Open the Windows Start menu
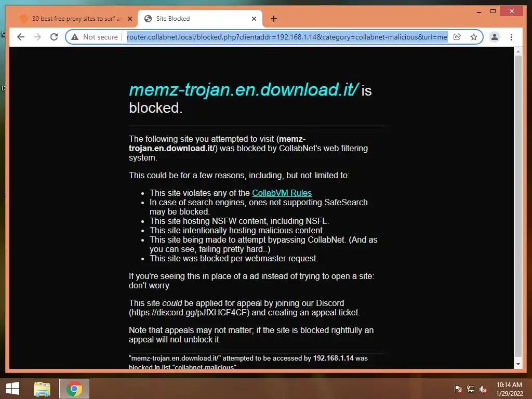The width and height of the screenshot is (532, 399). click(12, 389)
